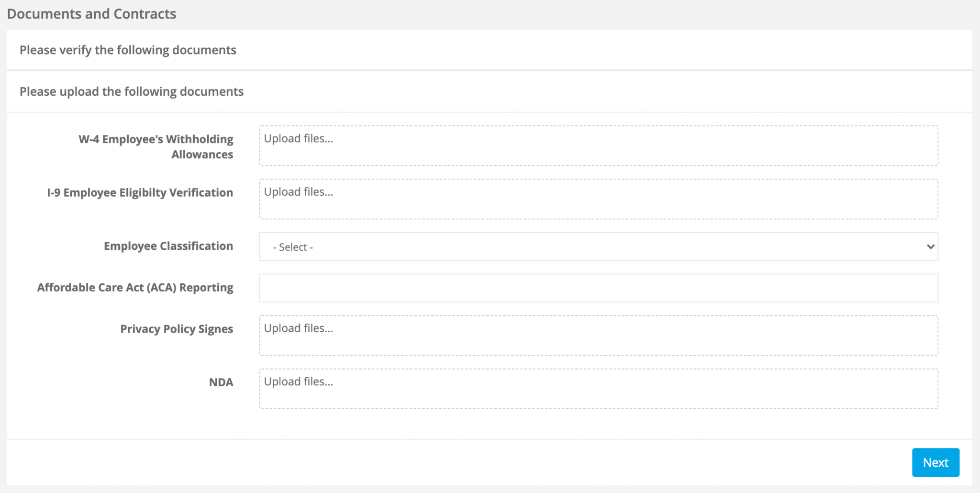Click the 'Upload files...' text in NDA area
The width and height of the screenshot is (980, 493).
click(x=299, y=381)
